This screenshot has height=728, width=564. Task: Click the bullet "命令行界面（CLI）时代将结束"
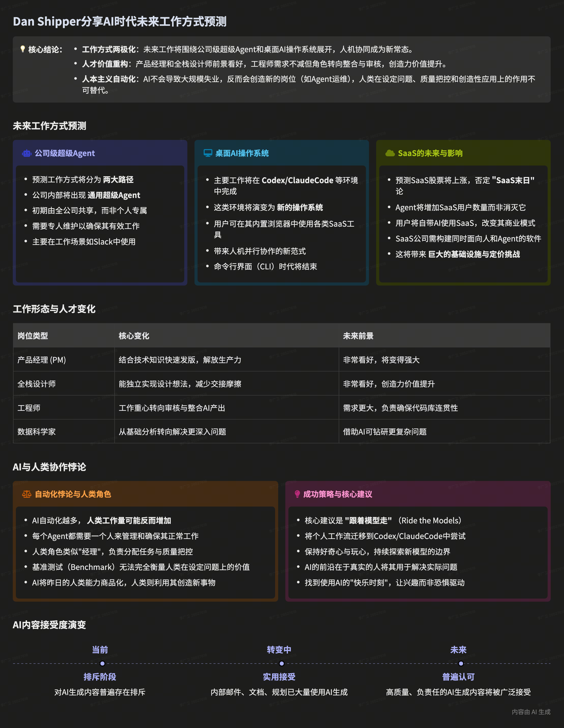266,267
